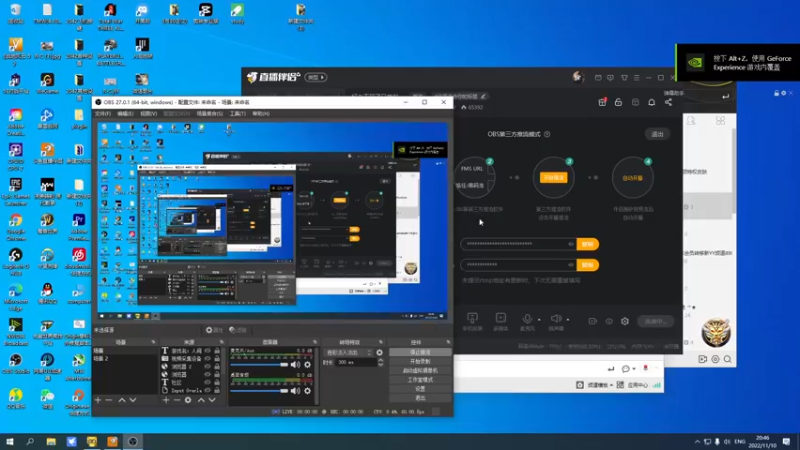
Task: Add a new scene in OBS
Action: [x=98, y=401]
